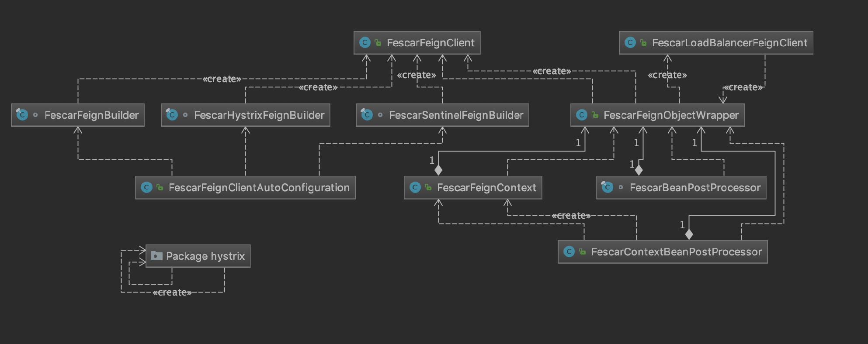Click the FescarLoadBalancerFeignClient class icon
Screen dimensions: 868x344
[x=630, y=43]
